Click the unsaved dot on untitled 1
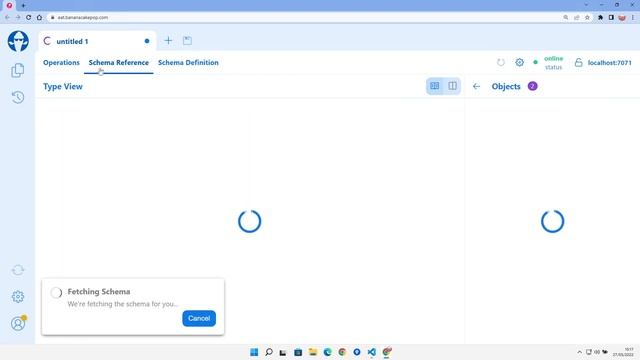640x360 pixels. (x=147, y=41)
